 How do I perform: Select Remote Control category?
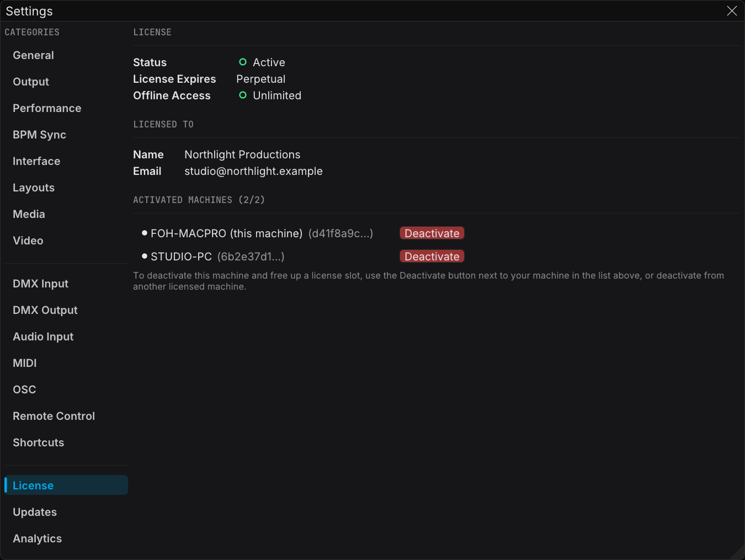coord(66,416)
